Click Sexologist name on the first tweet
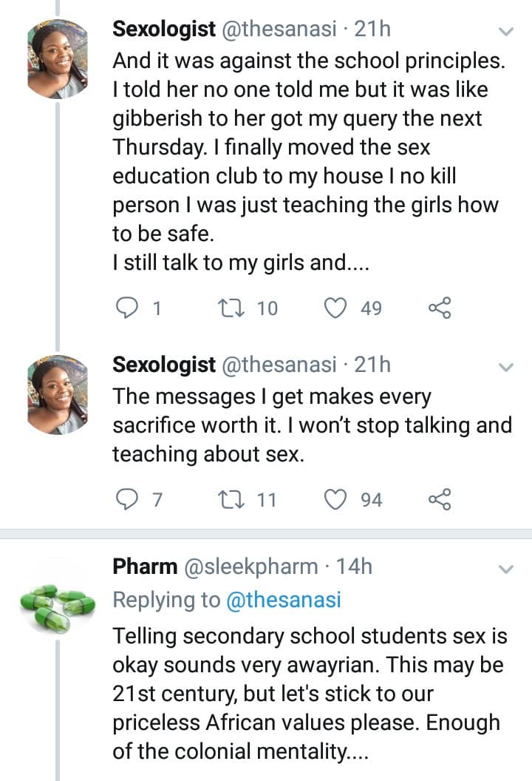Image resolution: width=532 pixels, height=781 pixels. tap(164, 30)
